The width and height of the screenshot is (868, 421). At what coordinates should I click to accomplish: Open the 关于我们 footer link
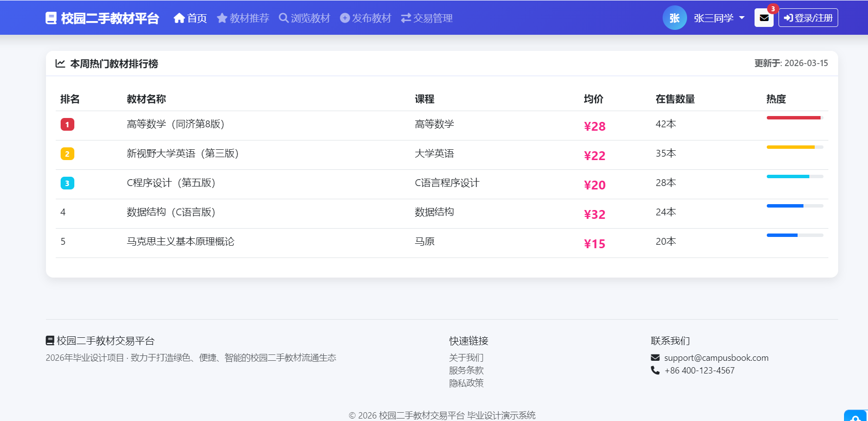pos(467,358)
